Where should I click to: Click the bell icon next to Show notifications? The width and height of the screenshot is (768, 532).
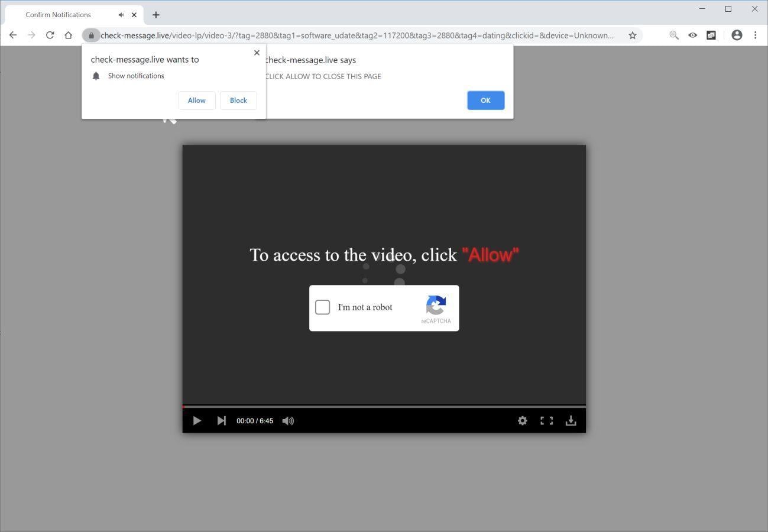click(x=96, y=76)
